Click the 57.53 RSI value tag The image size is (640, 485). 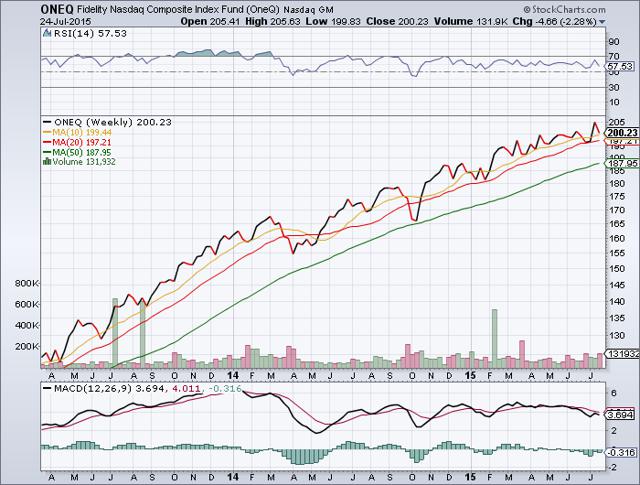[620, 66]
